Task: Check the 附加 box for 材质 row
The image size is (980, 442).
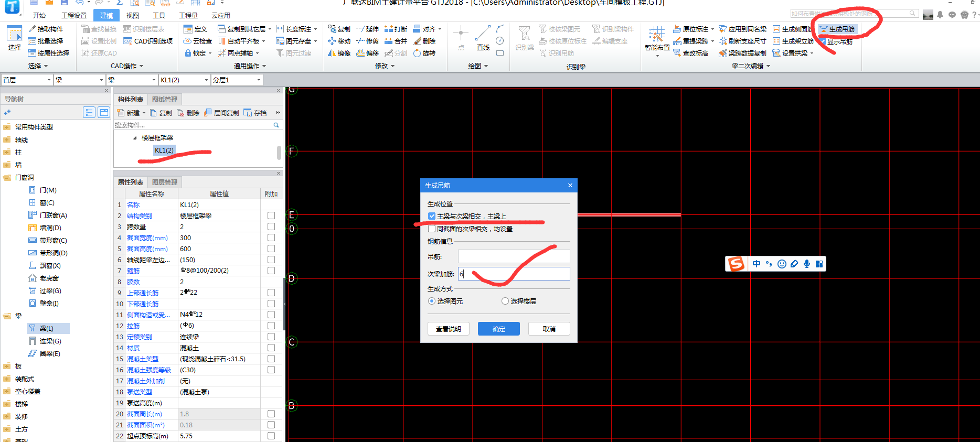Action: point(271,348)
